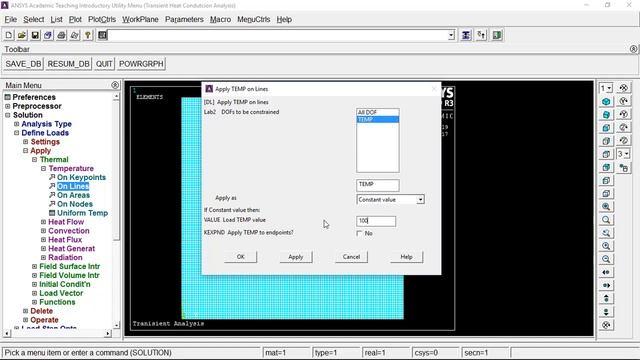The height and width of the screenshot is (360, 640).
Task: Expand the Heat Generat node
Action: (43, 249)
